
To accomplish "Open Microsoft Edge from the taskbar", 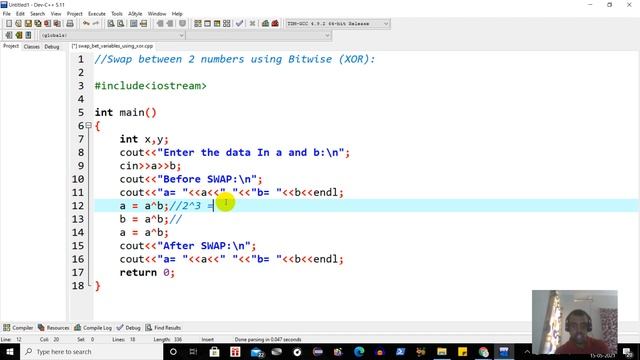I will tap(359, 351).
